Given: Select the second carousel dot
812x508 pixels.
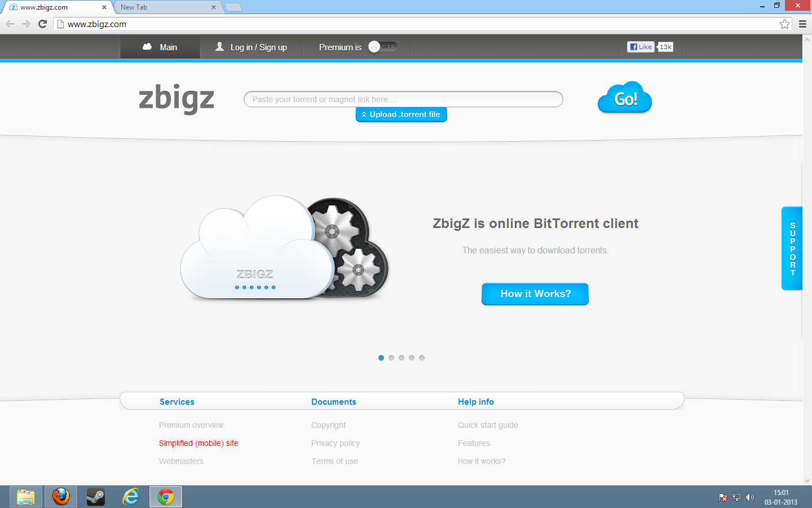Looking at the screenshot, I should [x=391, y=358].
